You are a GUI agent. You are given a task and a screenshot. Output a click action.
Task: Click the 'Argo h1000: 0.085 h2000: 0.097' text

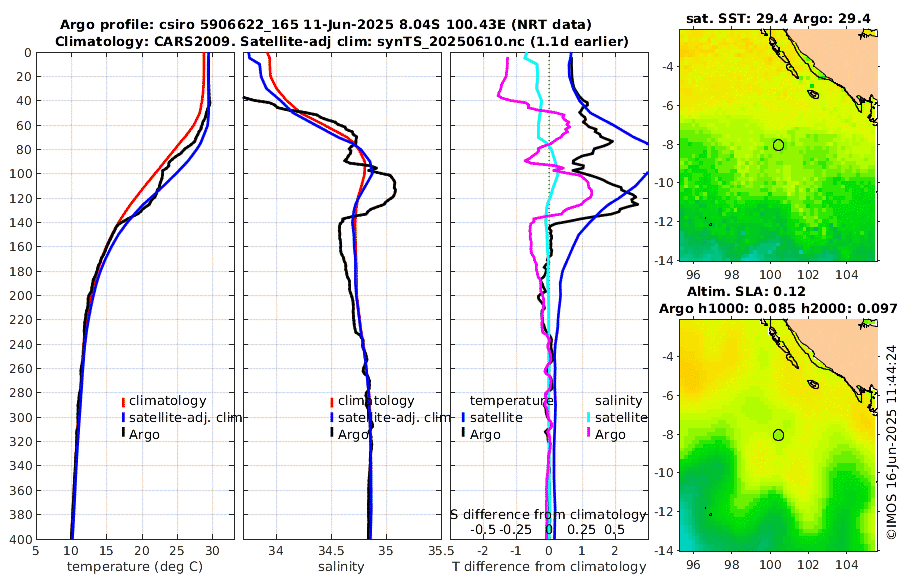click(x=778, y=308)
